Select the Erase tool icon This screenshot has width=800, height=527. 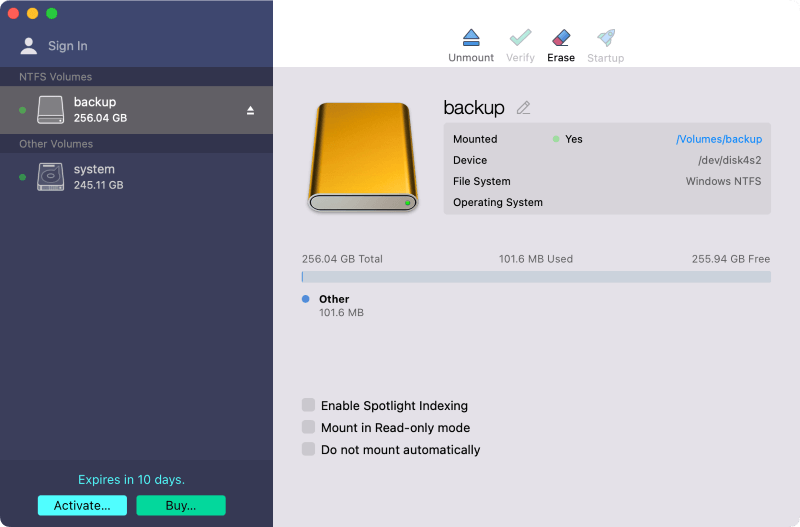tap(561, 38)
